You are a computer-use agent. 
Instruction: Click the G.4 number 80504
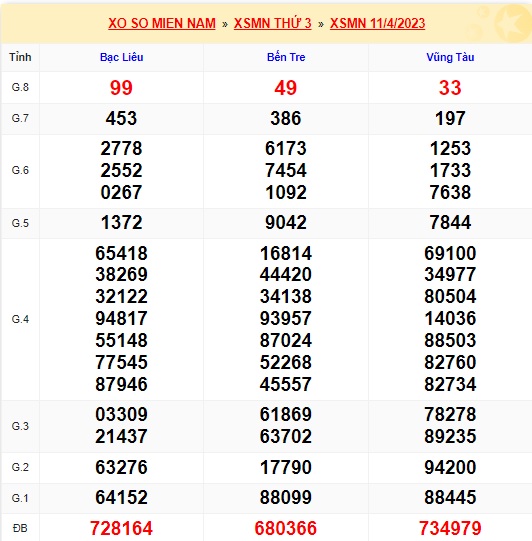coord(450,296)
